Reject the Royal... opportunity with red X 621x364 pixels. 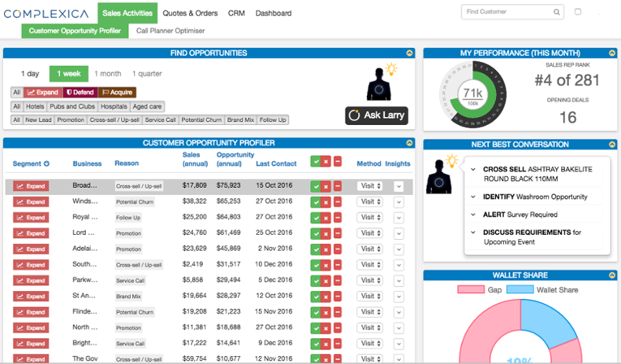[x=326, y=218]
